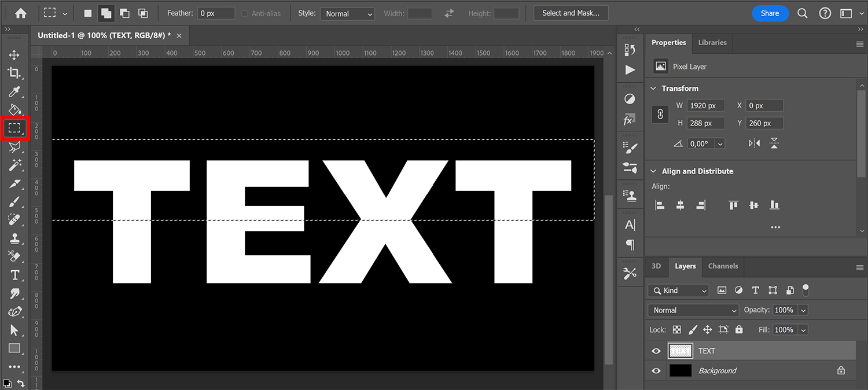Open the layer filter Kind dropdown
The height and width of the screenshot is (390, 868).
coord(678,290)
